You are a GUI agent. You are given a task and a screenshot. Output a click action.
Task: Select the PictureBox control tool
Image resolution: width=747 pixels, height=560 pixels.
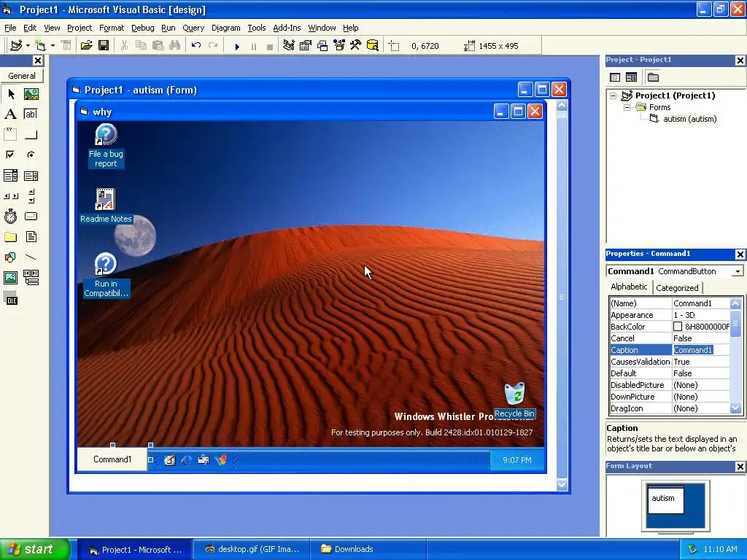(31, 94)
